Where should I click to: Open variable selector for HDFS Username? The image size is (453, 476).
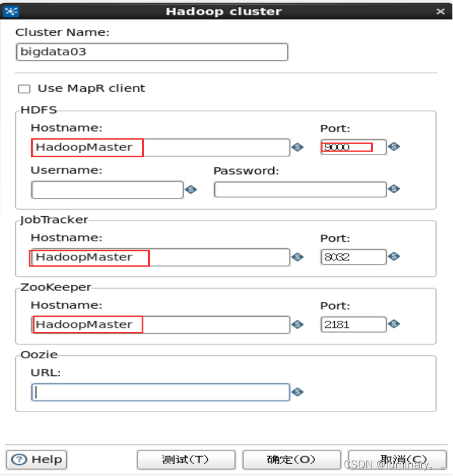click(191, 189)
